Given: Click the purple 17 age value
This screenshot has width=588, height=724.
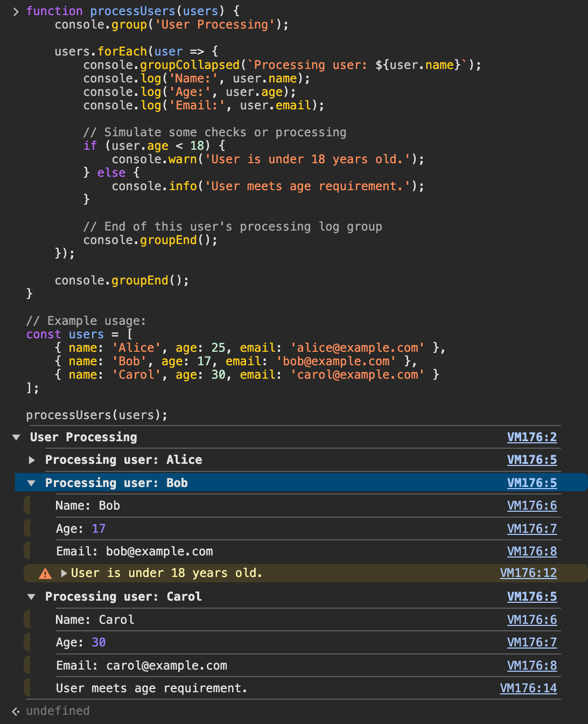Looking at the screenshot, I should click(99, 529).
